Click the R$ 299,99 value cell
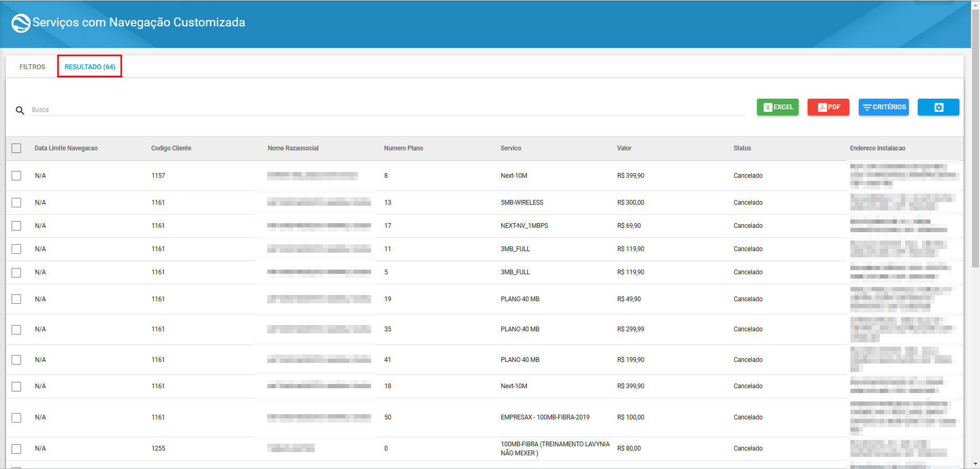 (x=631, y=329)
